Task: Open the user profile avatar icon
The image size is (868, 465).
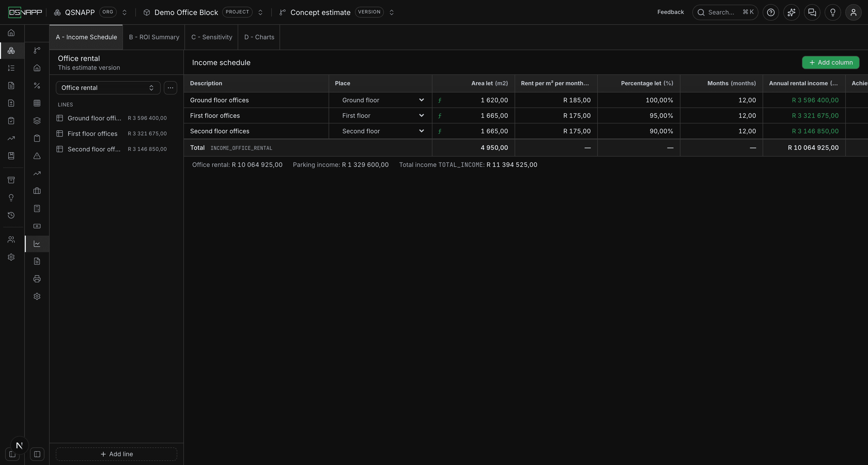Action: [x=854, y=12]
